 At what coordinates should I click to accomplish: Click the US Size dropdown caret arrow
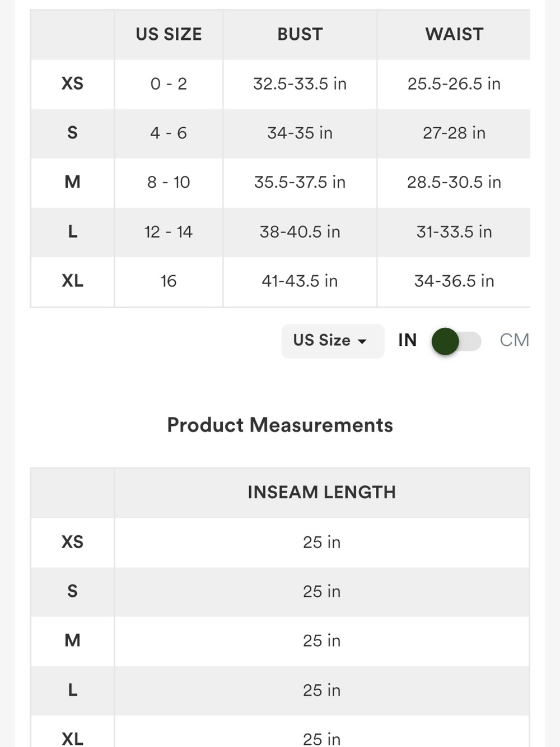coord(362,341)
